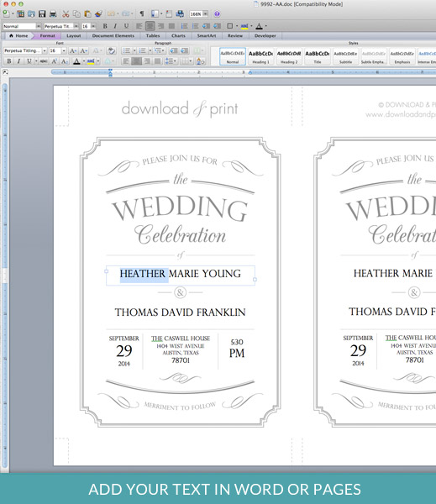Click the Format Painter paintbrush icon
The width and height of the screenshot is (436, 504).
99,13
